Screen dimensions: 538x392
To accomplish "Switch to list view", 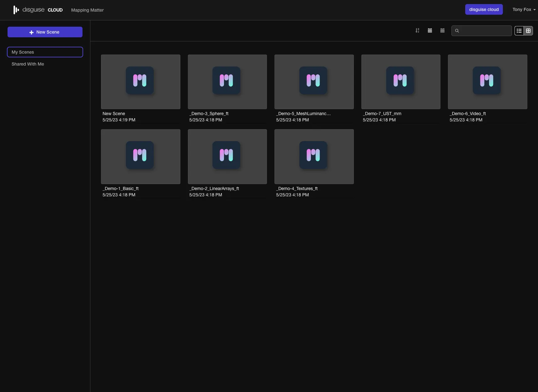I will coord(519,31).
